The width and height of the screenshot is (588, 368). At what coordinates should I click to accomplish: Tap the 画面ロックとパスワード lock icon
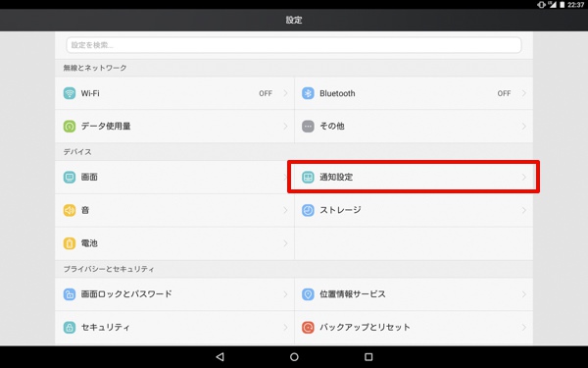70,294
